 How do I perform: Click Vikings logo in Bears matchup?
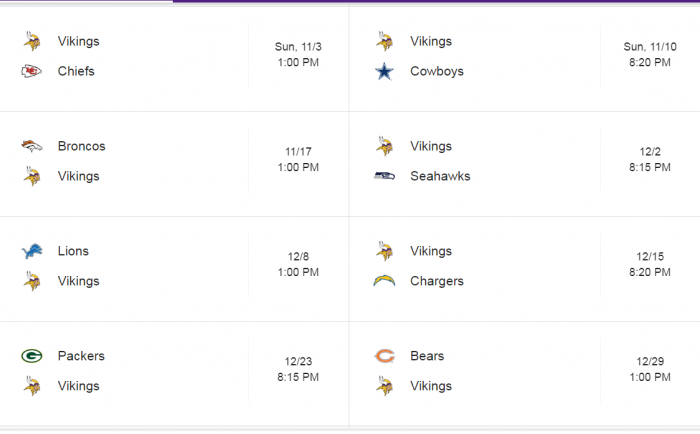[x=385, y=386]
